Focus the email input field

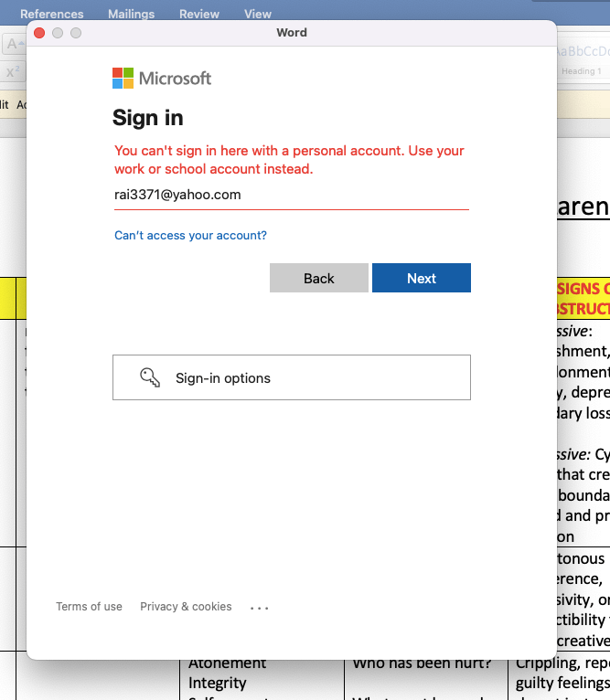click(x=292, y=195)
